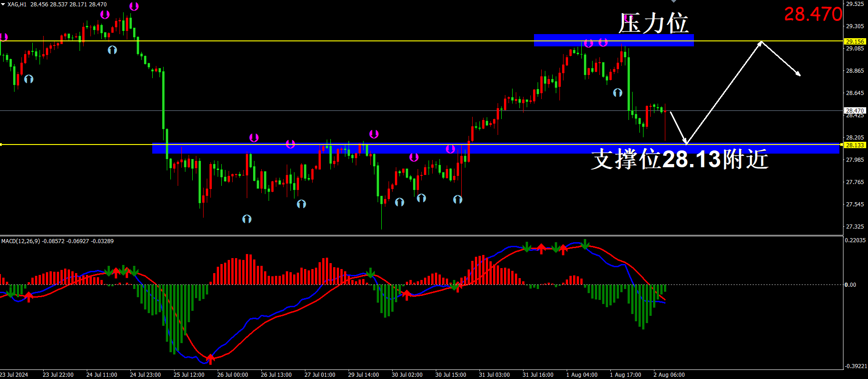Click the red up-arrow at the MACD trough bottom
The image size is (868, 379).
click(x=210, y=359)
